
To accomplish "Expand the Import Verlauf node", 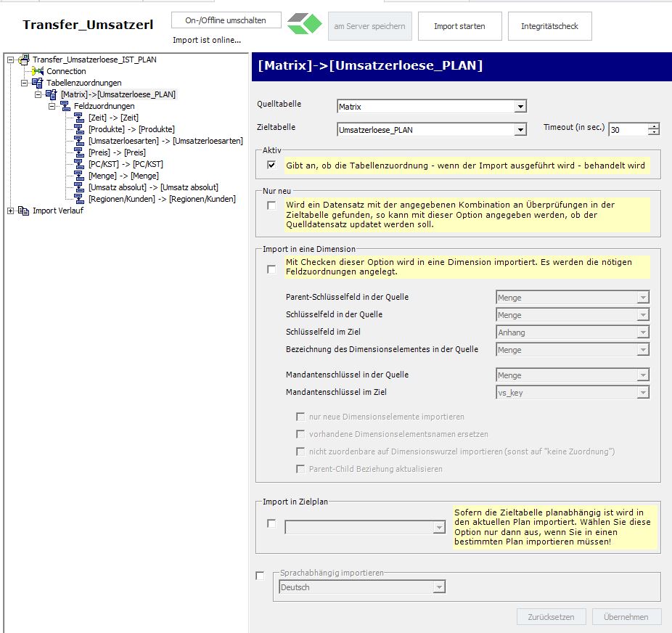I will pos(10,211).
